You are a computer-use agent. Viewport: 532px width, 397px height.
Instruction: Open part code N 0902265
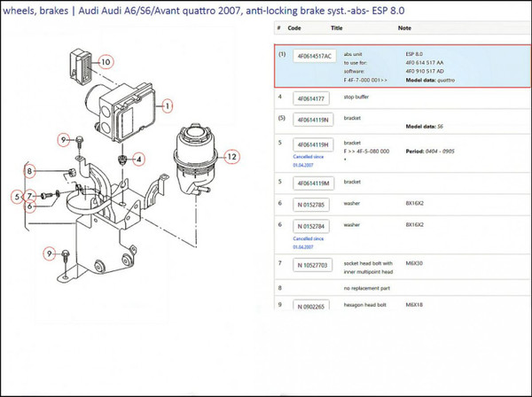click(x=311, y=306)
